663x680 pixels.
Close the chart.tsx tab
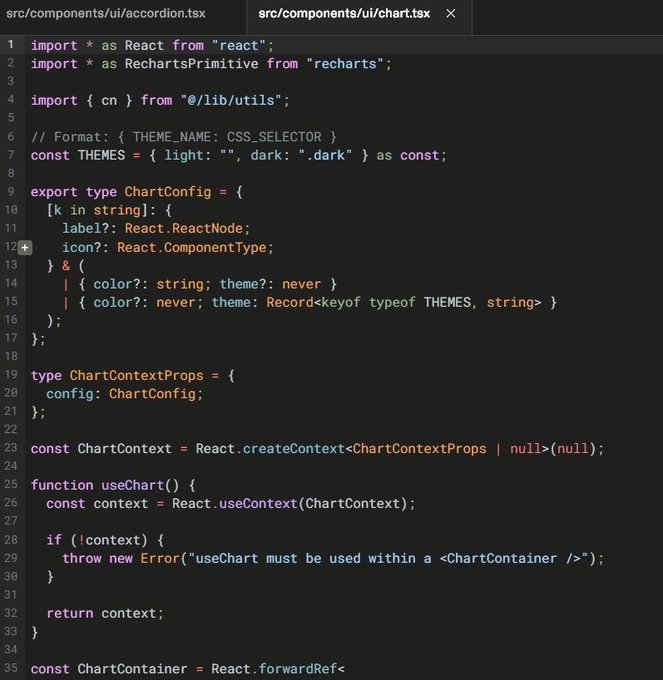point(451,13)
